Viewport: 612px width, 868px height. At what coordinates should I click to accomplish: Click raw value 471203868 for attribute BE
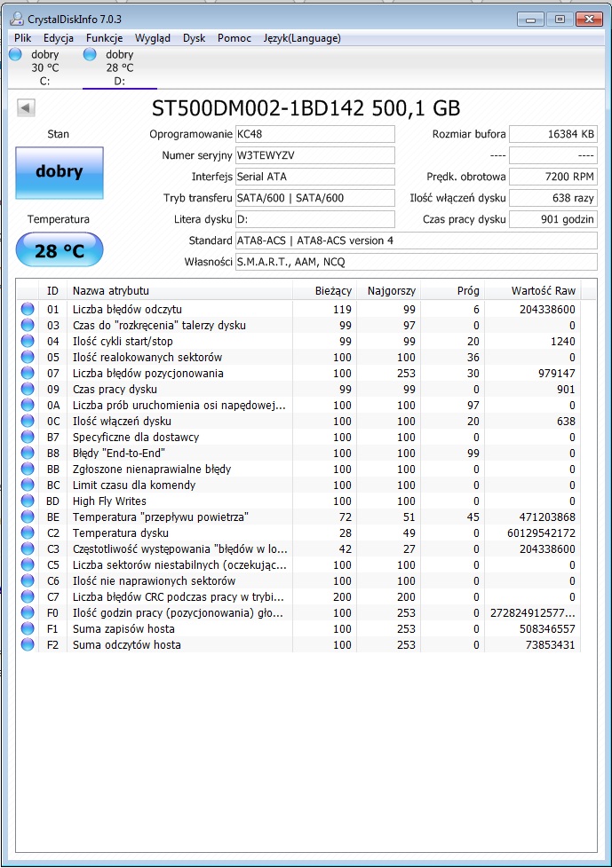coord(547,517)
